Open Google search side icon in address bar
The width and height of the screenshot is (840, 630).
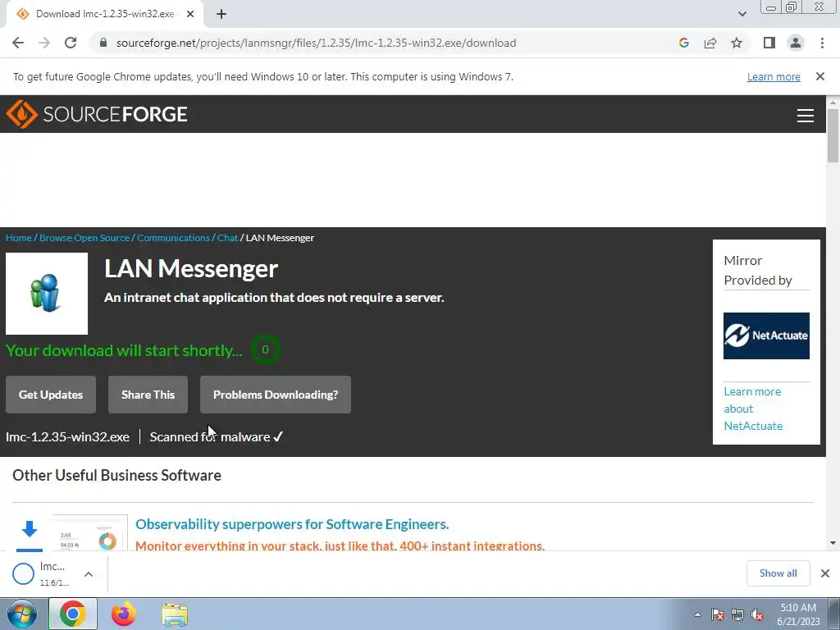683,43
